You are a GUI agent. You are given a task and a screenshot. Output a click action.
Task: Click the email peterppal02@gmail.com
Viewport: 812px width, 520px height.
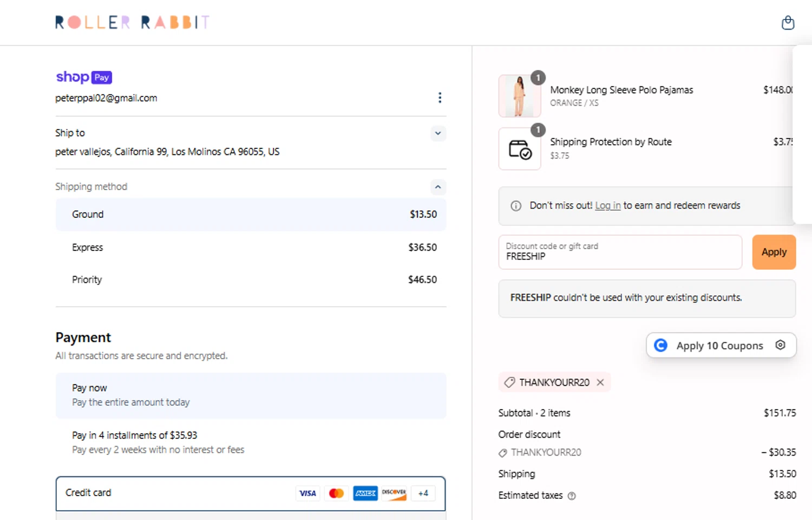point(106,98)
